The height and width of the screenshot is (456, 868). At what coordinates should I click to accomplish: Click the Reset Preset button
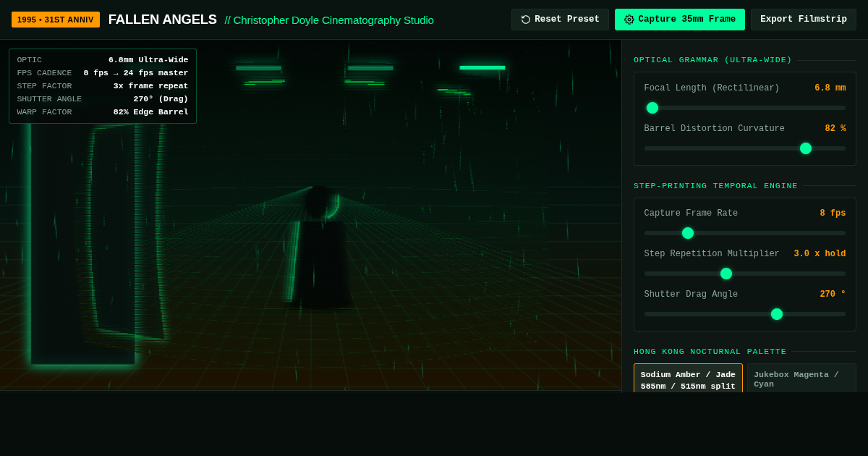[x=560, y=20]
